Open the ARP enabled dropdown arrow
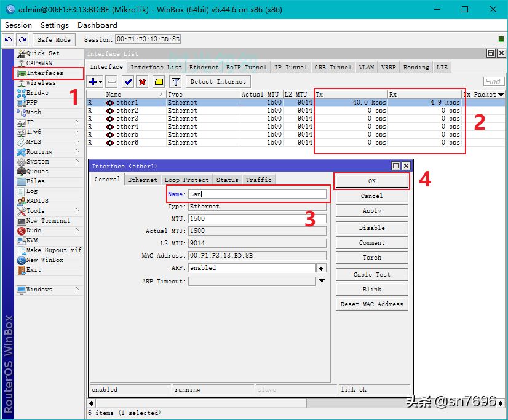This screenshot has width=508, height=420. point(321,267)
